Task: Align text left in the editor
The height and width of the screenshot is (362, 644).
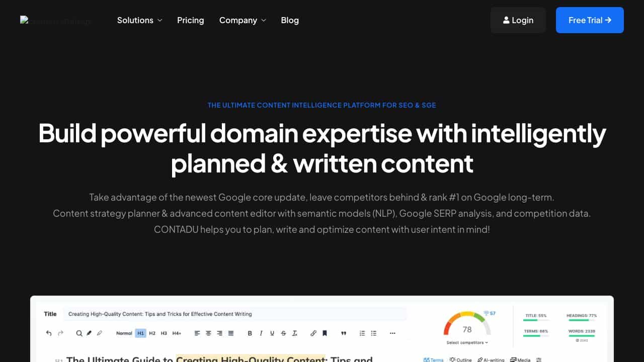Action: (197, 333)
